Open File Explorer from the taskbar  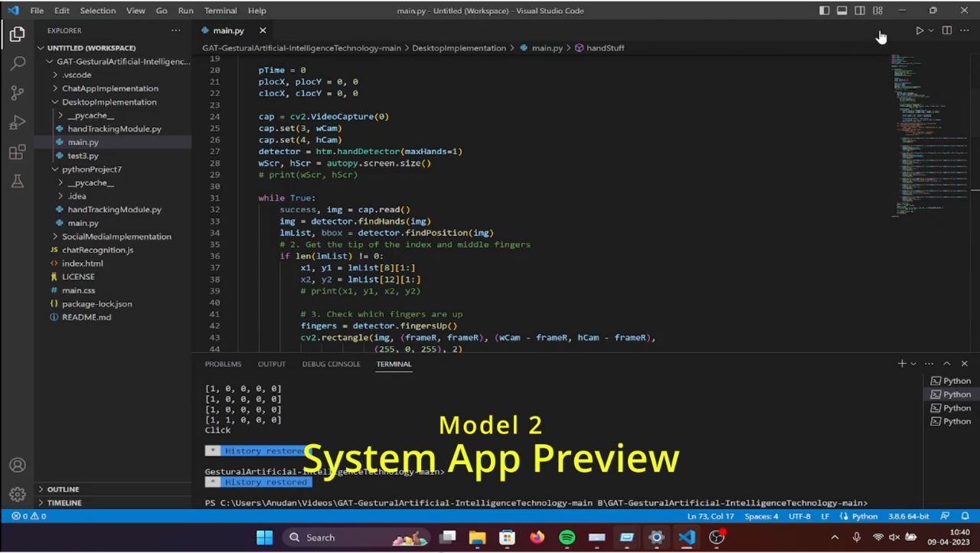coord(477,538)
